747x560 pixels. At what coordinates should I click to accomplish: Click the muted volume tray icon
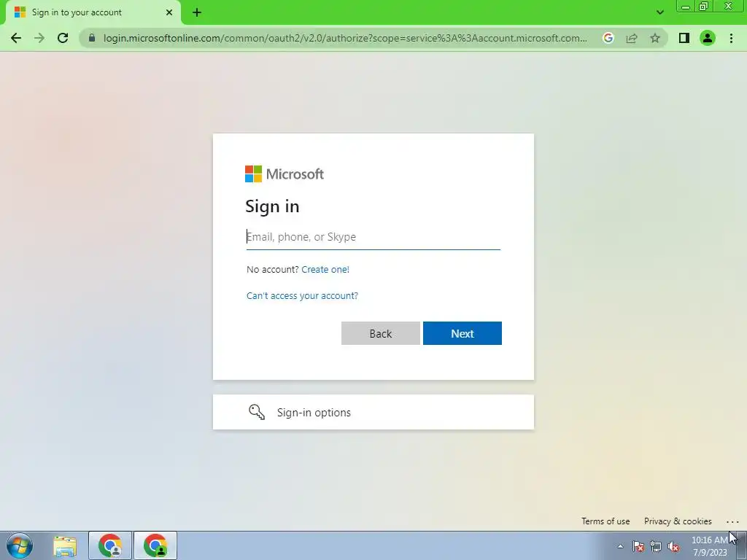click(x=673, y=546)
